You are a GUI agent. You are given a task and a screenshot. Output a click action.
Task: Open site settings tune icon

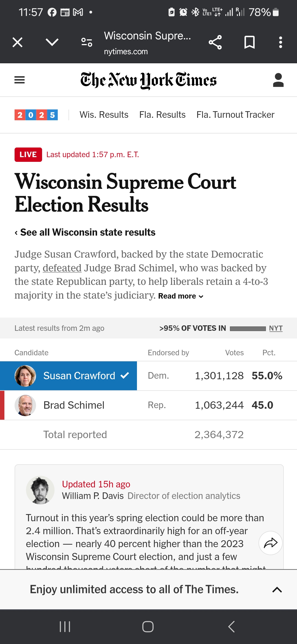(x=87, y=42)
